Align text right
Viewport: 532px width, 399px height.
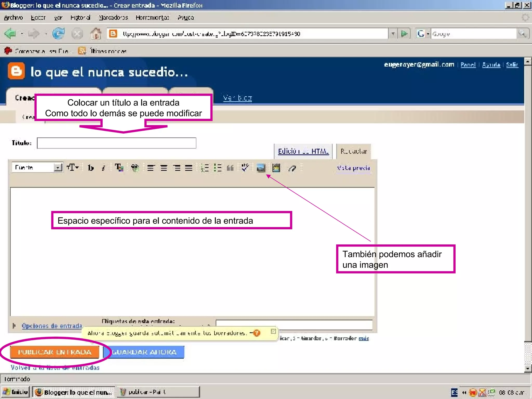click(x=177, y=168)
